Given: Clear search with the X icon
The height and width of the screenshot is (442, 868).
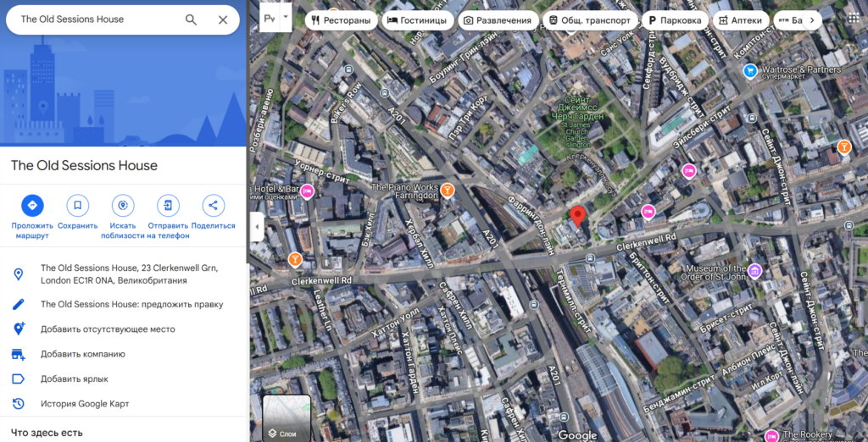Looking at the screenshot, I should pos(223,19).
